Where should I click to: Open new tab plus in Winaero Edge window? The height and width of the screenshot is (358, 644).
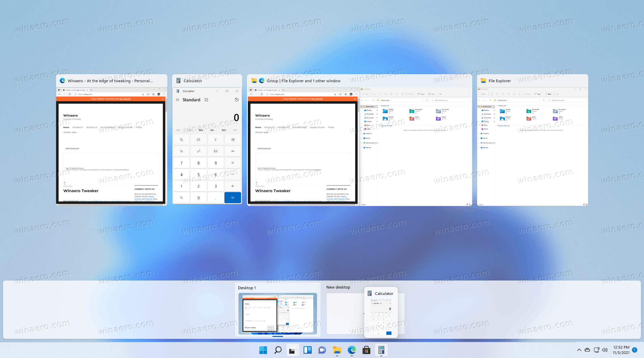coord(91,90)
